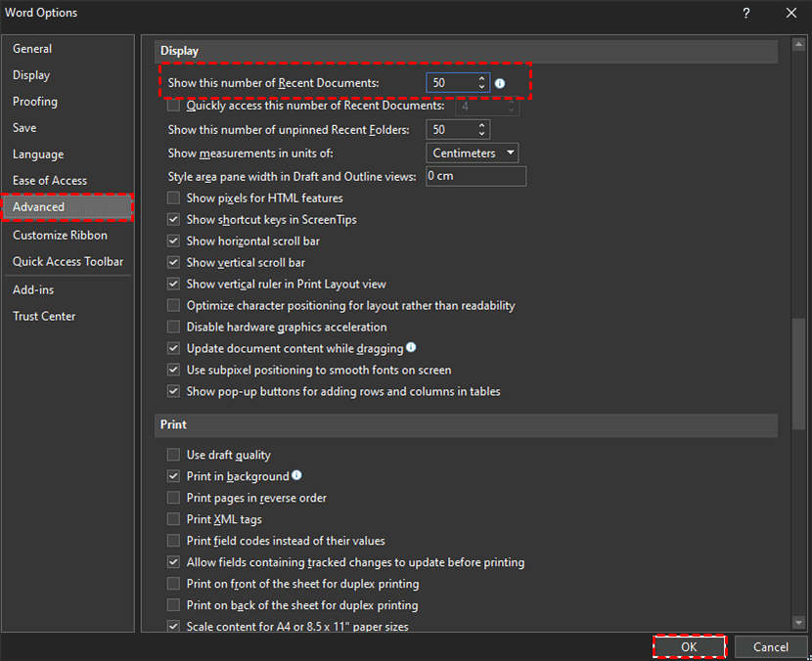The image size is (812, 661).
Task: Click the scrollbar down arrow
Action: coord(798,623)
